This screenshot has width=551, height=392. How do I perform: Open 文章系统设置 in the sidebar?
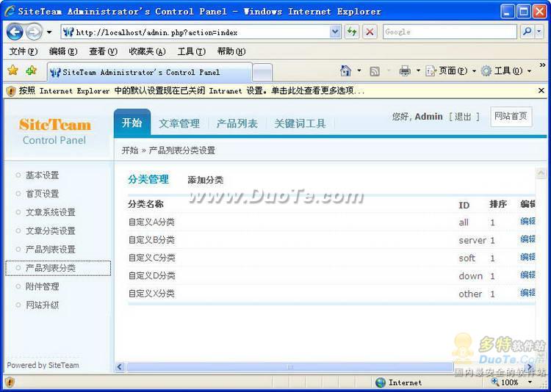tap(51, 212)
